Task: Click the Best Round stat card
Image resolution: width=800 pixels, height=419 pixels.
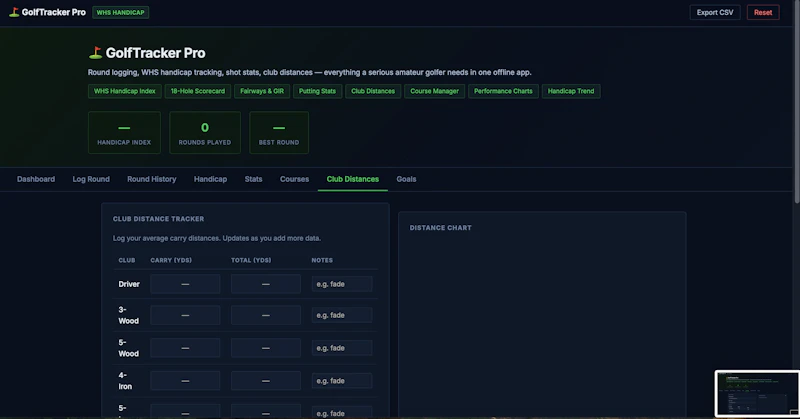Action: coord(279,133)
